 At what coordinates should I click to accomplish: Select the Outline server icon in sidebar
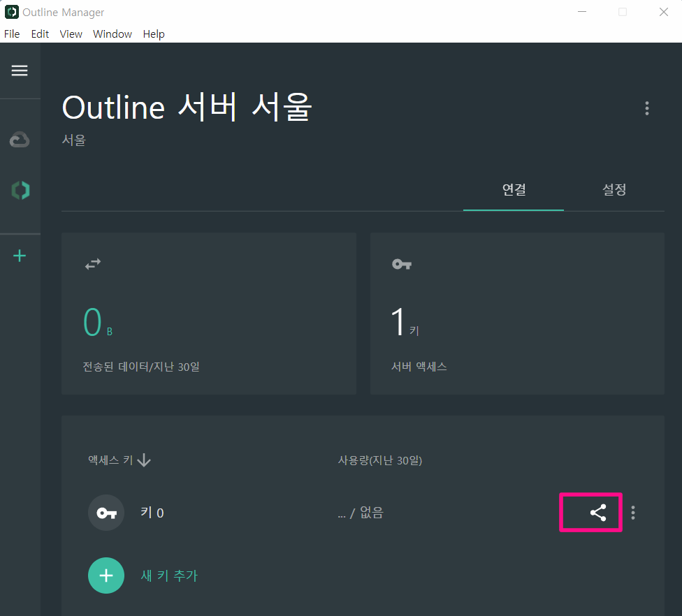click(x=20, y=191)
